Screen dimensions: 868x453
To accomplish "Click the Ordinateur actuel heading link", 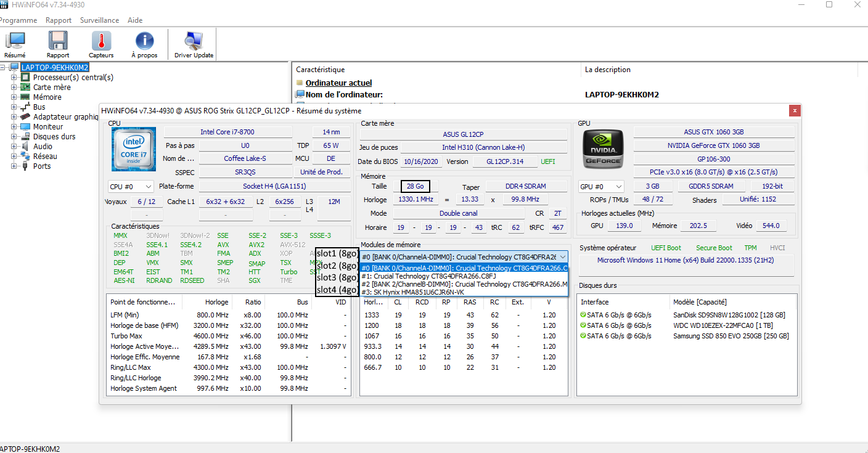I will coord(338,83).
